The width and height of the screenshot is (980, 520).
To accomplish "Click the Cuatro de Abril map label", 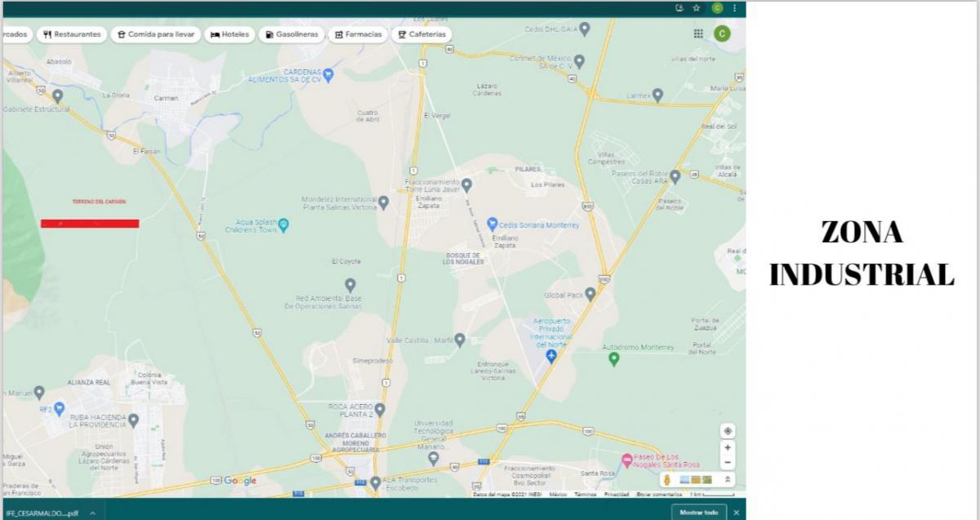I will click(368, 116).
